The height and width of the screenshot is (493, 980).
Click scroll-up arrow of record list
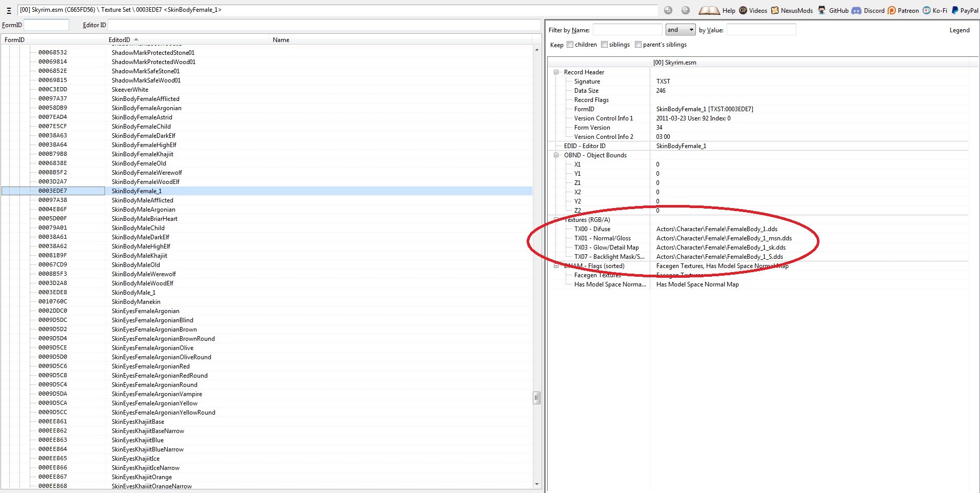tap(537, 50)
